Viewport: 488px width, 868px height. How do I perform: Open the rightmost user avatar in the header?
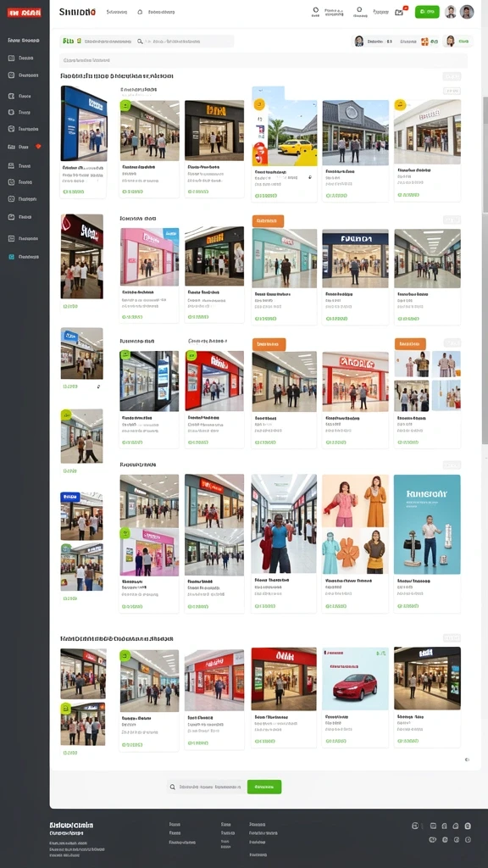coord(467,12)
